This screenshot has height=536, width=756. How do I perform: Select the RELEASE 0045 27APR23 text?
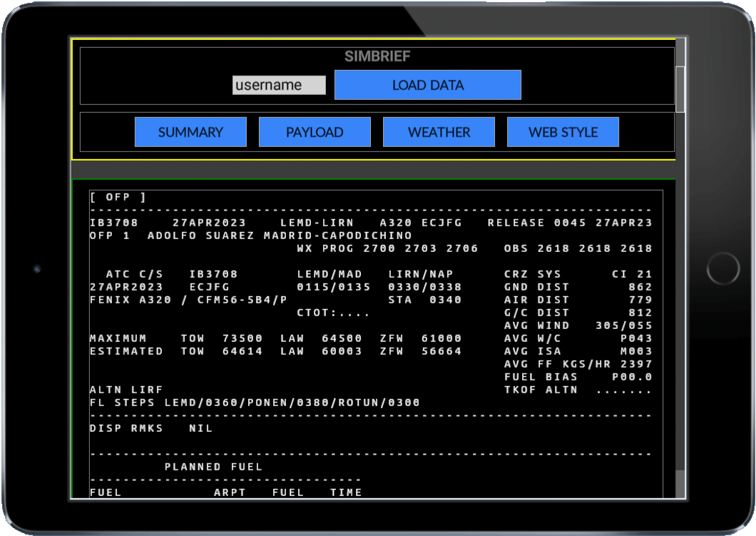(x=569, y=223)
